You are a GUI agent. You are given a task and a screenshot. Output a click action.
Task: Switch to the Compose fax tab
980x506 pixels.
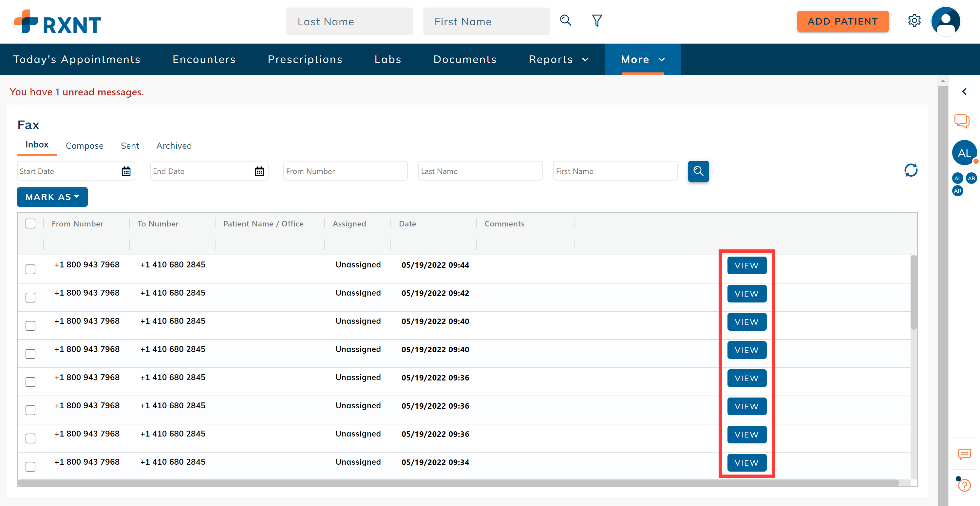[x=85, y=146]
